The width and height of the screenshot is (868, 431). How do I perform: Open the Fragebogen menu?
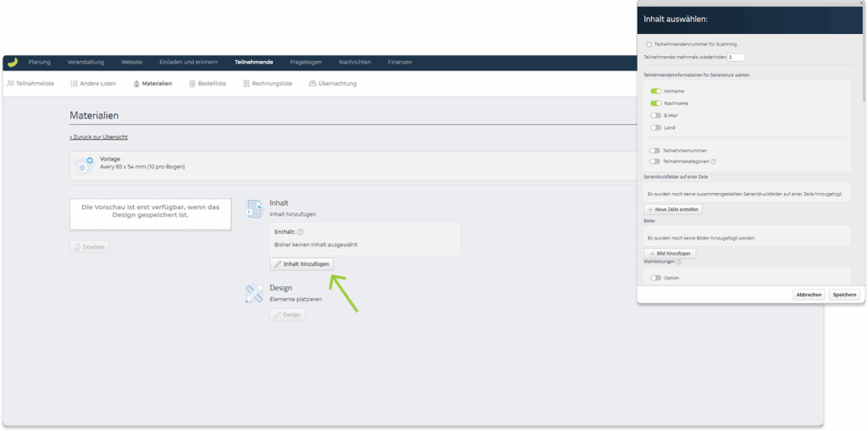[x=305, y=62]
